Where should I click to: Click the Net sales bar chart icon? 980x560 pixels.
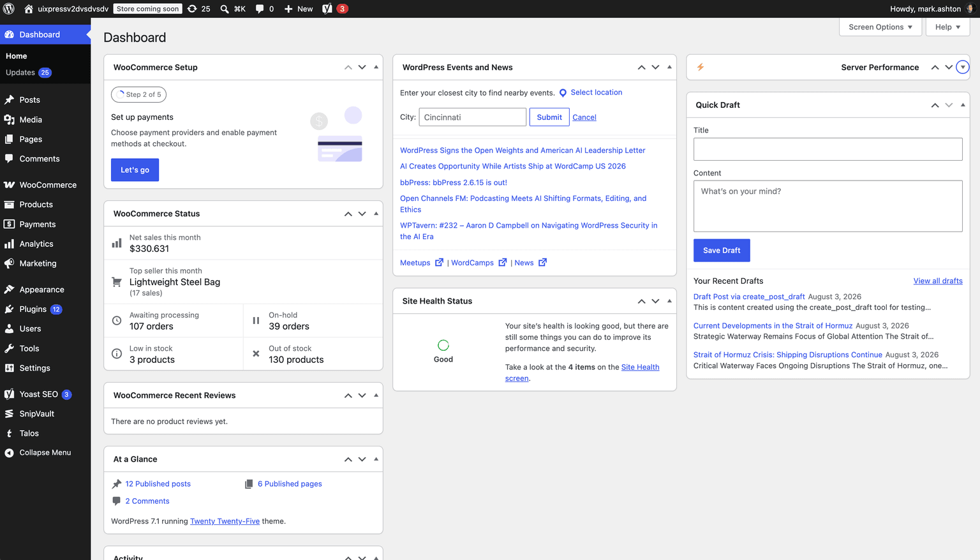pos(117,243)
